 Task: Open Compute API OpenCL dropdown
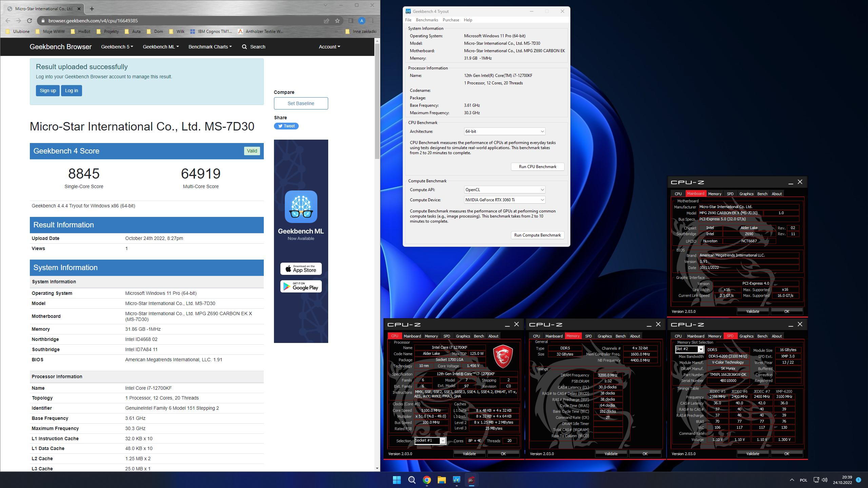pyautogui.click(x=505, y=190)
